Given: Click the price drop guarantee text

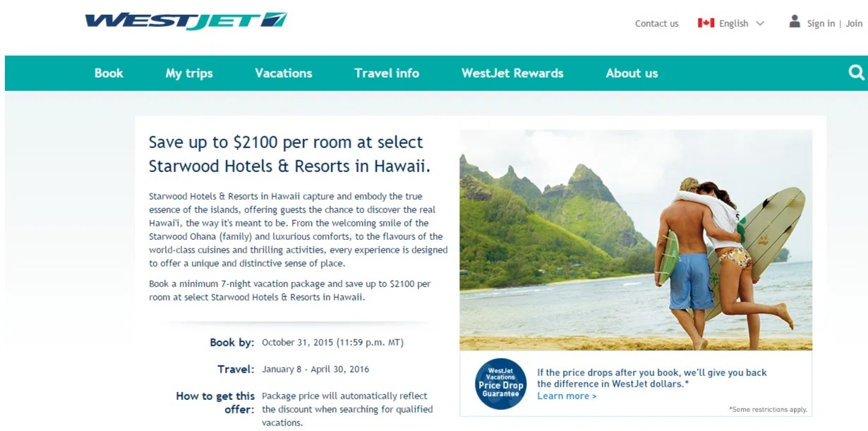Looking at the screenshot, I should tap(651, 378).
